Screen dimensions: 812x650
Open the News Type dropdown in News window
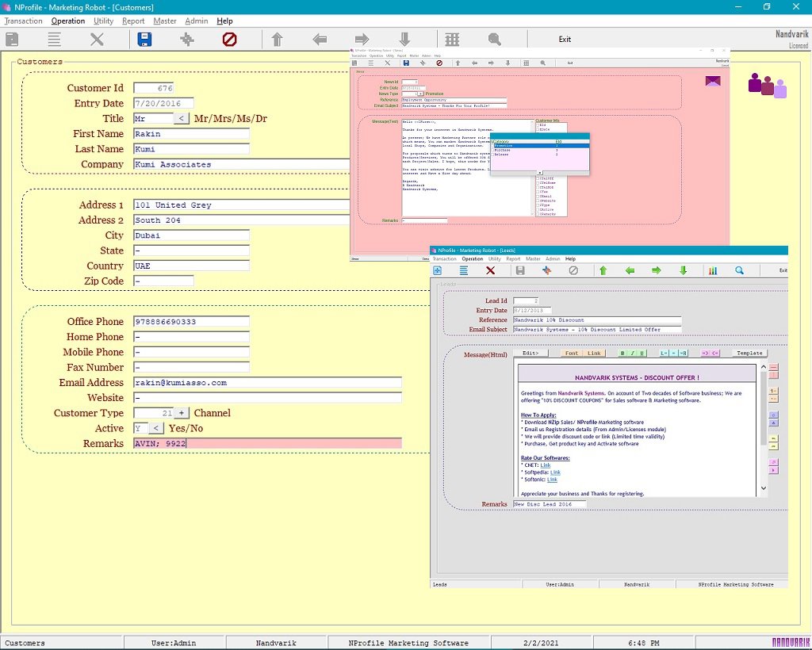(x=420, y=94)
